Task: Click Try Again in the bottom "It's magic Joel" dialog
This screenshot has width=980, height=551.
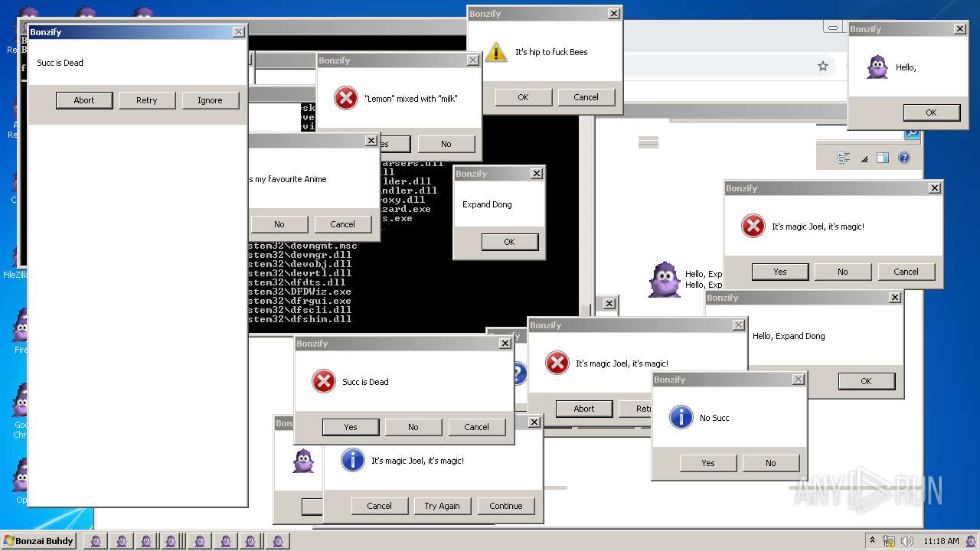Action: [x=443, y=506]
